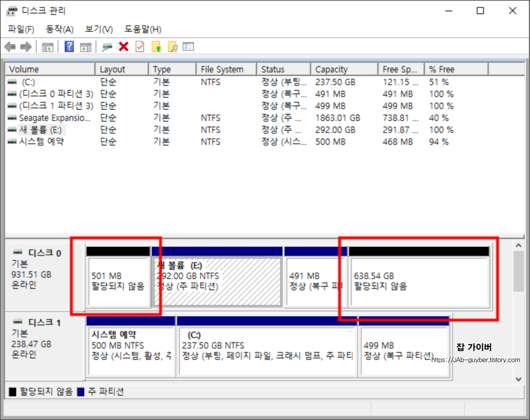Click the red X delete volume icon
Viewport: 530px width, 420px height.
[x=124, y=47]
